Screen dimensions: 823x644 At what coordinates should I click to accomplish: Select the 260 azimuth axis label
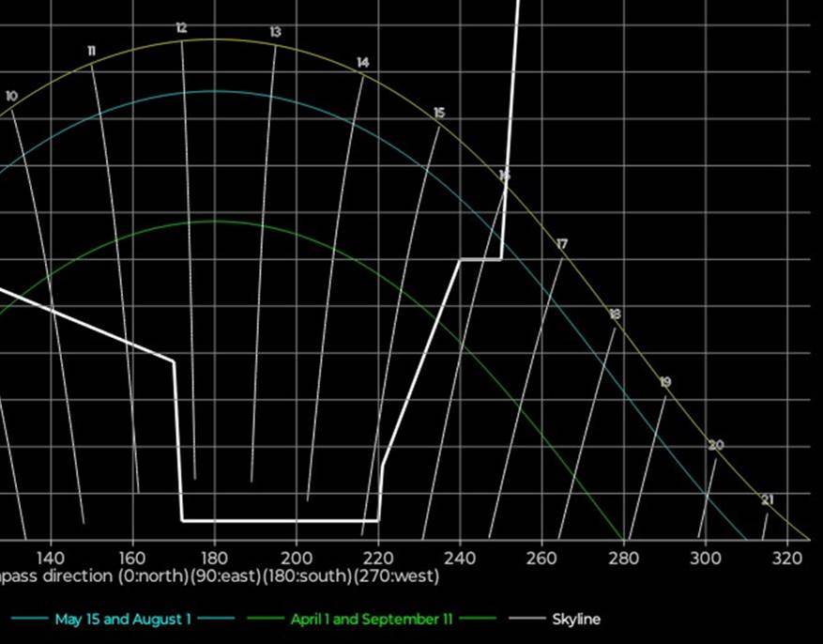(542, 558)
